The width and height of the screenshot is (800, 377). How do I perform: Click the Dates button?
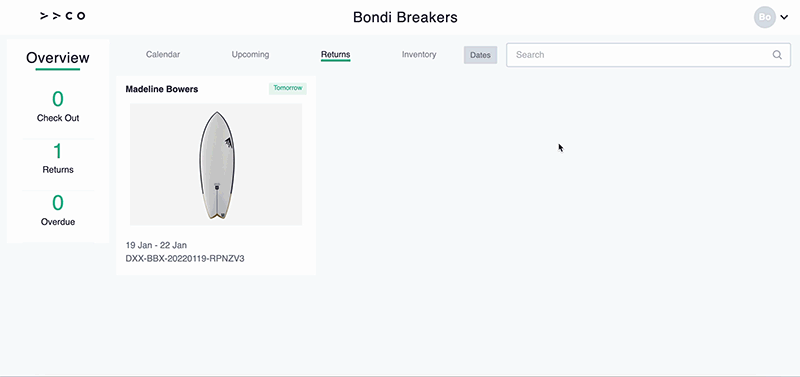(480, 55)
